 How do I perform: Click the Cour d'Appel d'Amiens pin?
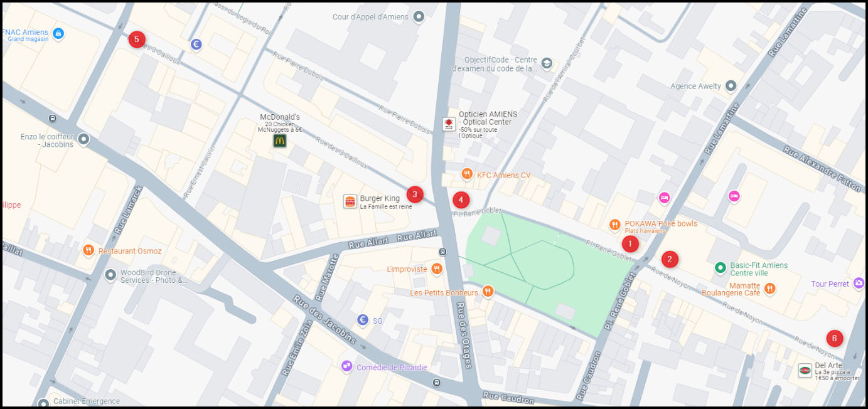419,17
